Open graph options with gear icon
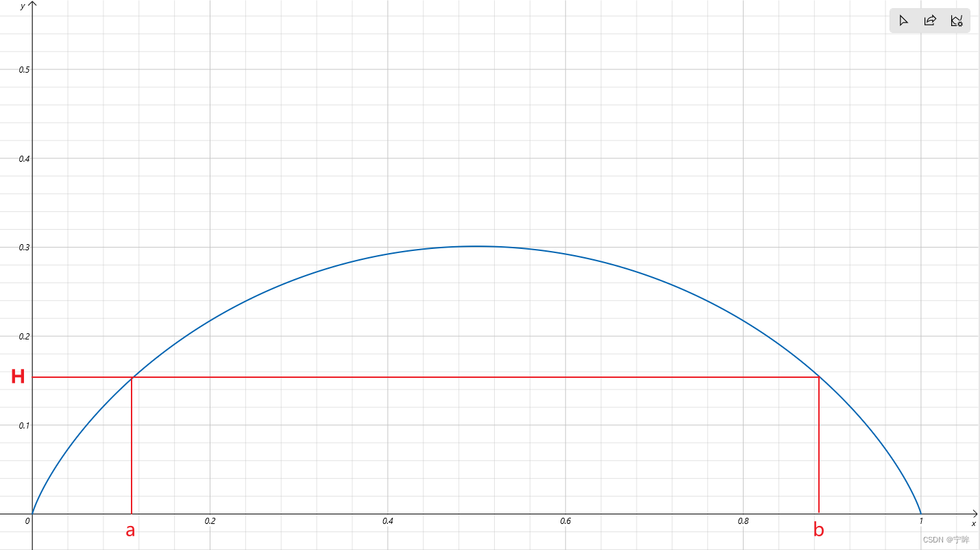 [x=957, y=21]
